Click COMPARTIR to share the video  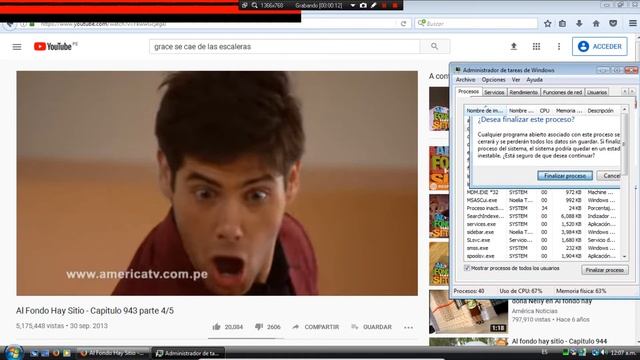pyautogui.click(x=316, y=327)
